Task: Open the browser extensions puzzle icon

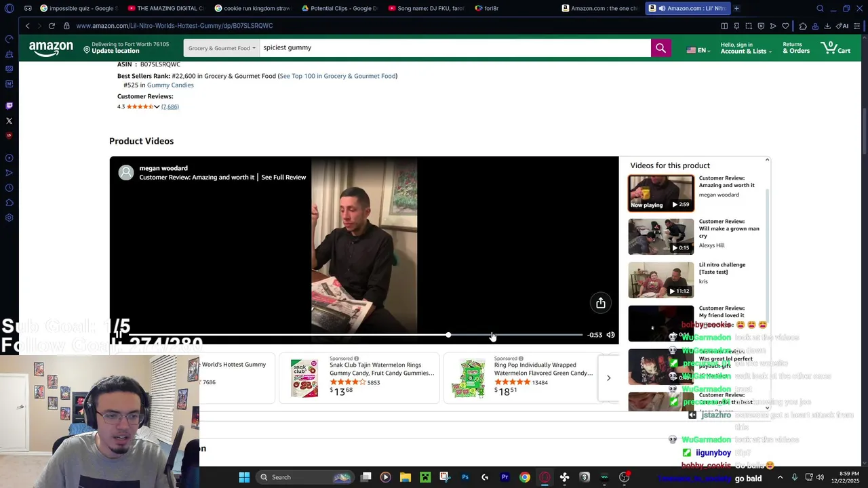Action: tap(803, 26)
